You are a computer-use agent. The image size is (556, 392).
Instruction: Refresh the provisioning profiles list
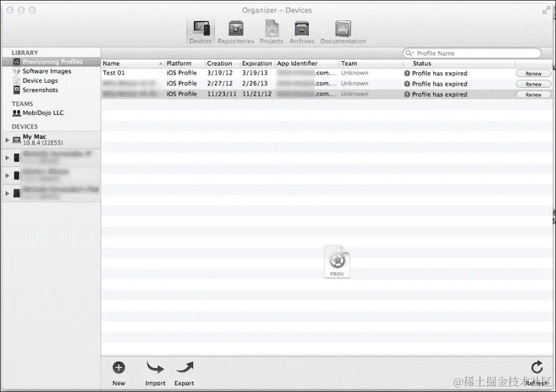pos(537,373)
